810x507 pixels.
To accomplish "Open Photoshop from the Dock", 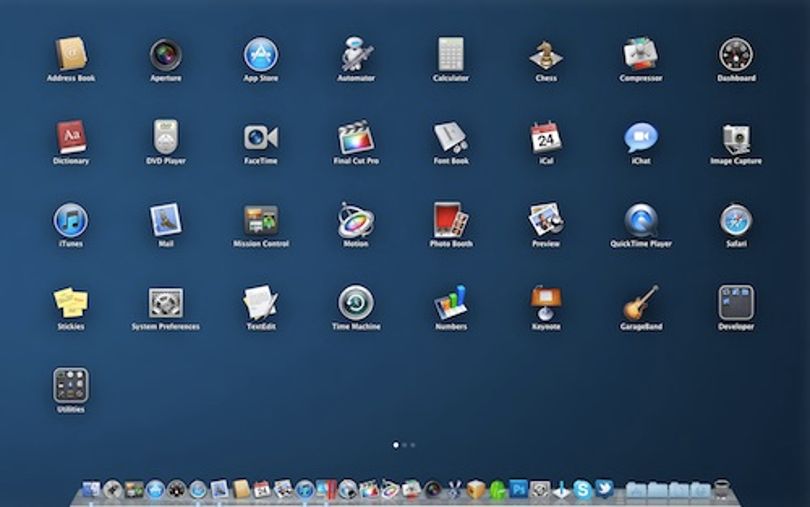I will [x=519, y=489].
